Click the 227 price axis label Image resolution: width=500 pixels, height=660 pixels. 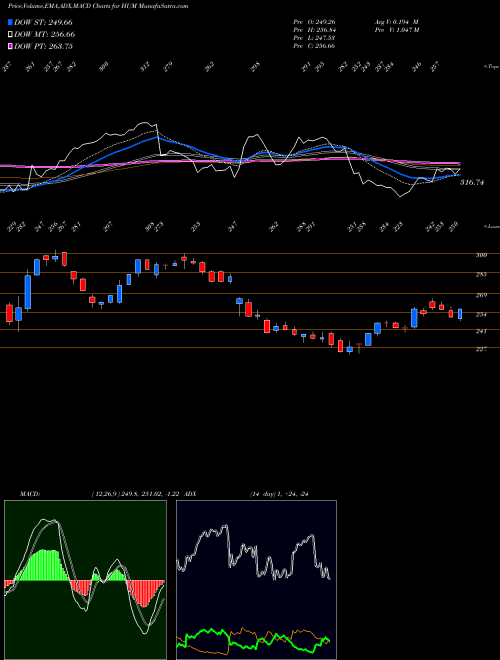tap(481, 349)
